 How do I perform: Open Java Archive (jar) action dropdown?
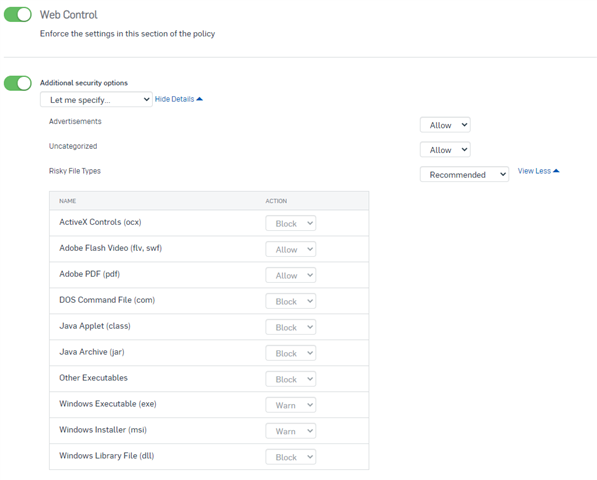coord(291,353)
